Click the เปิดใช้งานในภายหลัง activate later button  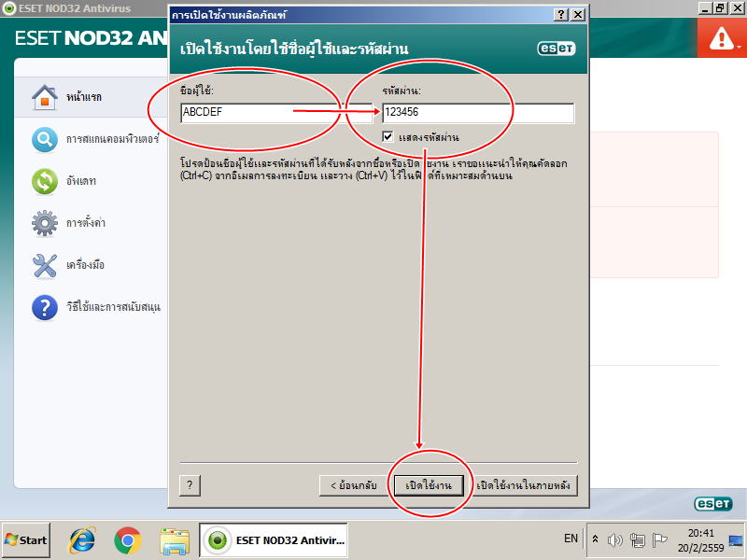523,485
